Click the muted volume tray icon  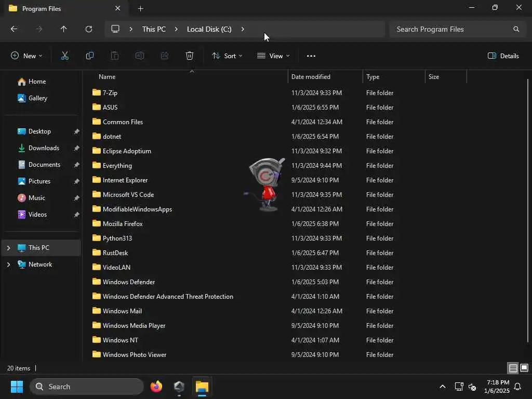472,387
